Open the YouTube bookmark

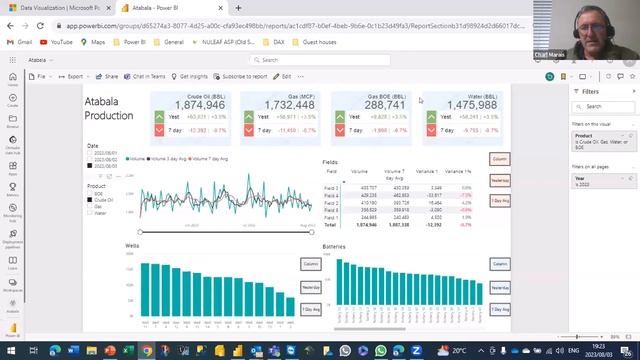click(x=56, y=42)
